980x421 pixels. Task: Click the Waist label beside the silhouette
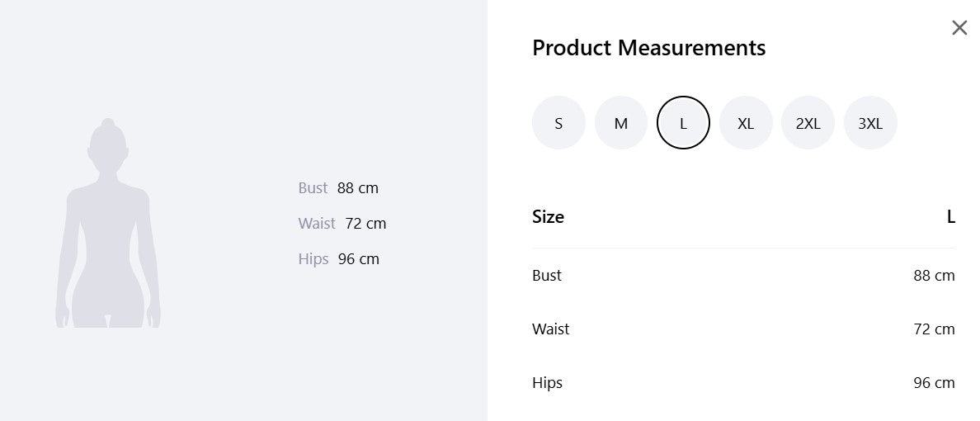tap(317, 224)
